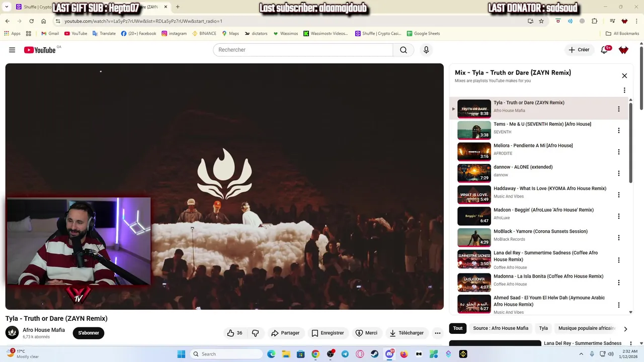Expand Chrome tab search dropdown chevron
Viewport: 644px width, 362px height.
pyautogui.click(x=7, y=7)
